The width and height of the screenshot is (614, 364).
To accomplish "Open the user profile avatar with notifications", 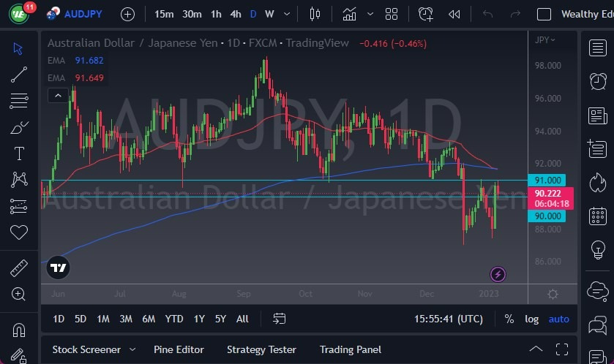I will click(20, 13).
